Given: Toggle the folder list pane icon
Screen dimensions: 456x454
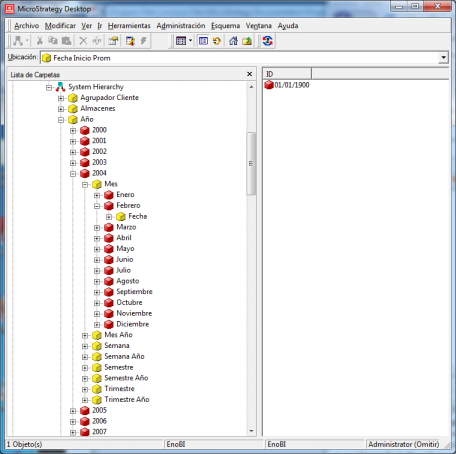Looking at the screenshot, I should pos(203,41).
